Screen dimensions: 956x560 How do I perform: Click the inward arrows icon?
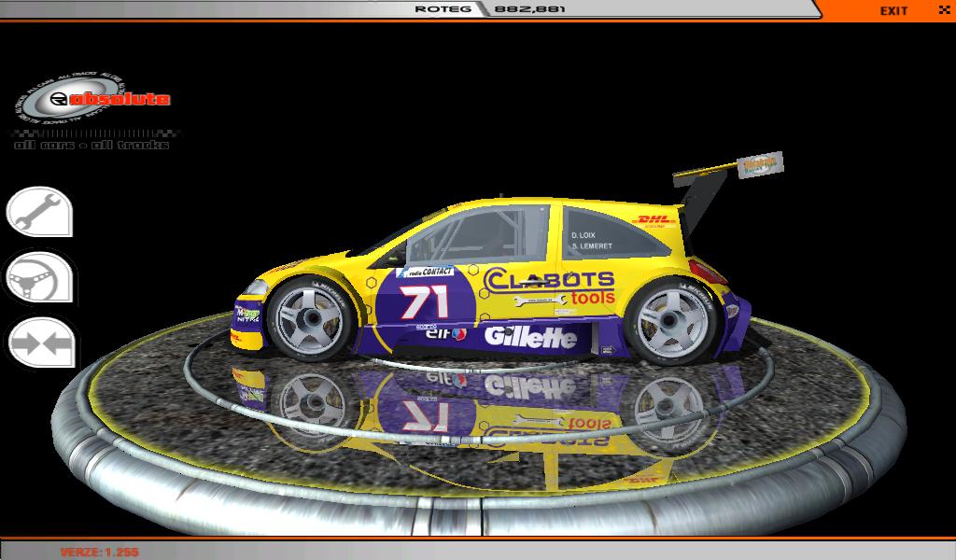[x=40, y=343]
